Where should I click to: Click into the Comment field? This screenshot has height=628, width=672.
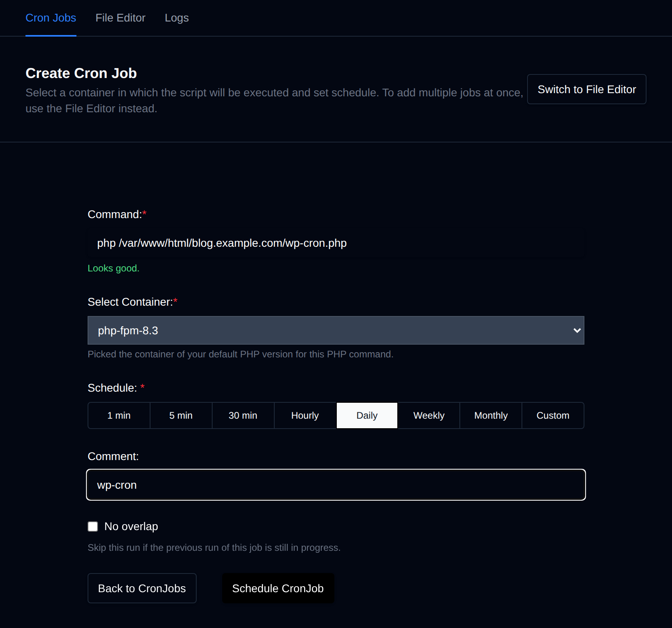tap(336, 485)
